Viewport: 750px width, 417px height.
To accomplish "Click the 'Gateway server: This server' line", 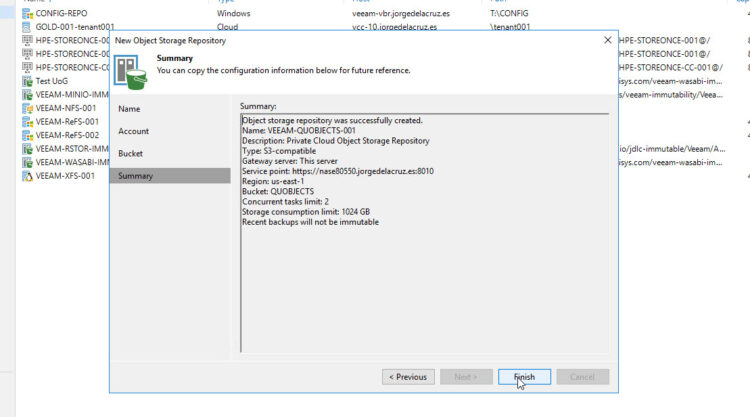I will 290,161.
